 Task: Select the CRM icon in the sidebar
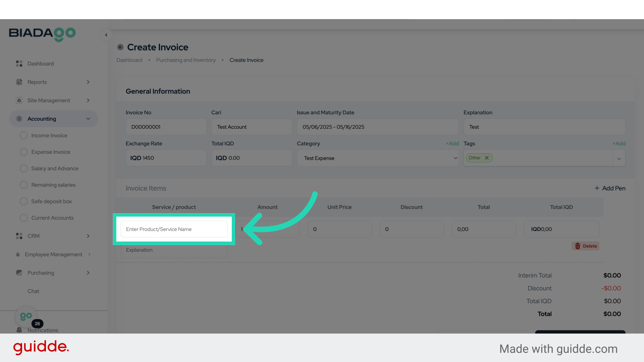point(19,236)
